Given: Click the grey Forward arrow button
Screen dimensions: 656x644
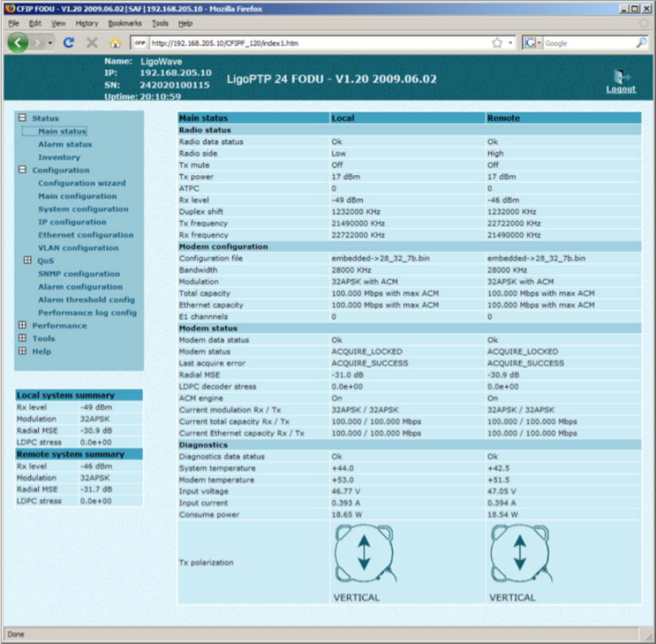Looking at the screenshot, I should [x=37, y=42].
